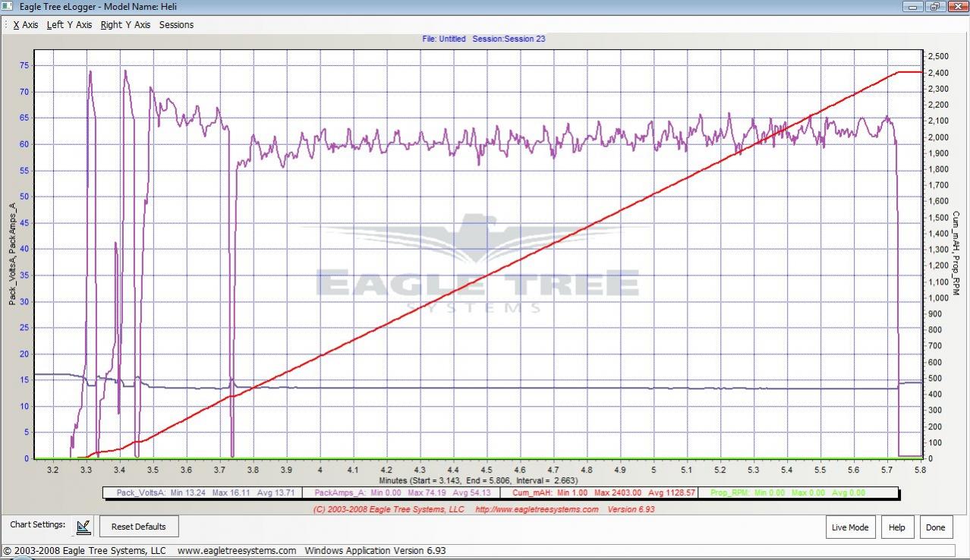Image resolution: width=970 pixels, height=560 pixels.
Task: Click the Eagle Tree Systems watermark logo
Action: [x=477, y=265]
